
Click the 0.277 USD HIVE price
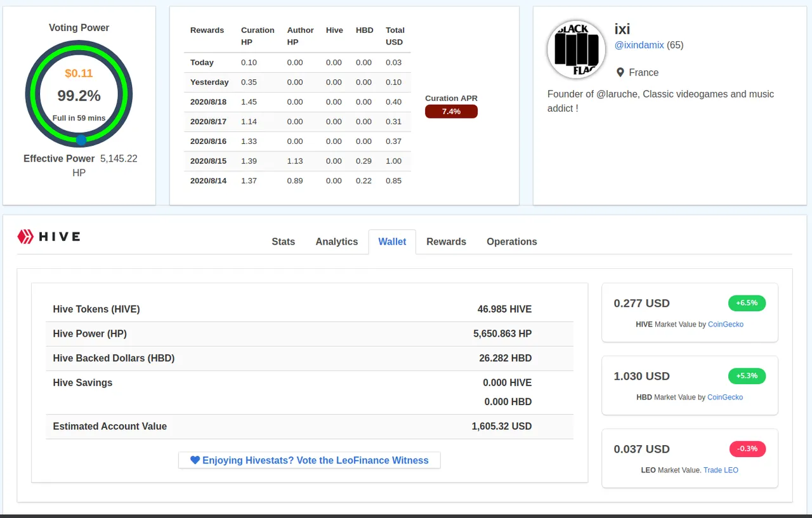coord(641,303)
